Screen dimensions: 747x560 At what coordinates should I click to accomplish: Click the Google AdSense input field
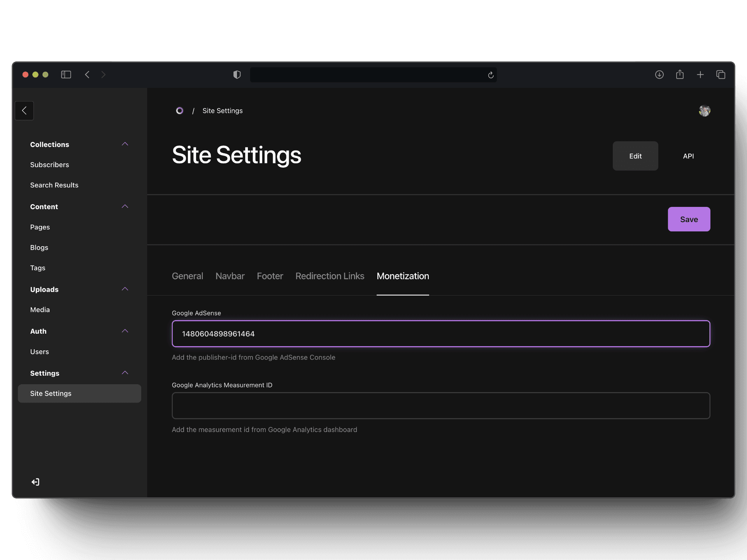tap(440, 334)
